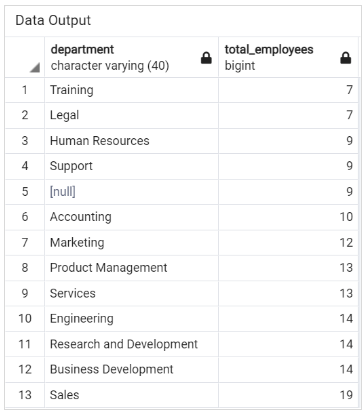Click the Training department cell
This screenshot has width=364, height=415.
[x=131, y=90]
